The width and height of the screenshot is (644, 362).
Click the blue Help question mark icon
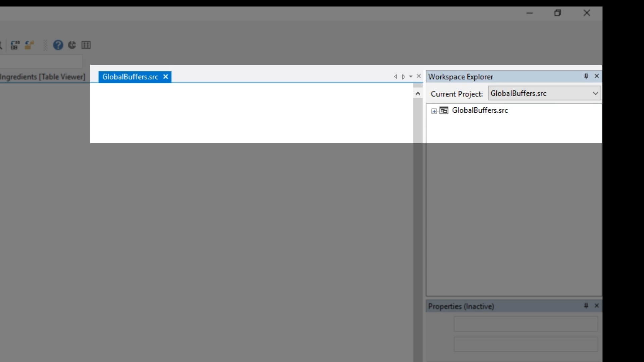point(58,45)
